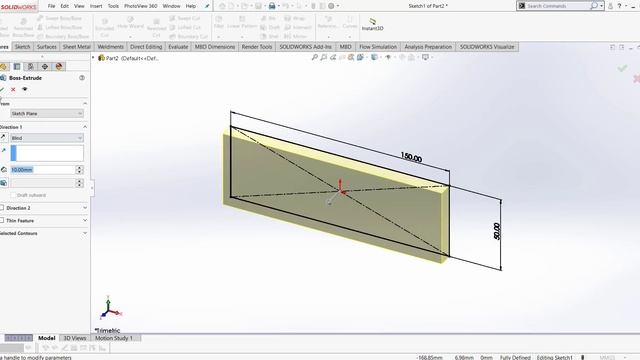The width and height of the screenshot is (640, 360).
Task: Open the Tools menu
Action: click(113, 6)
